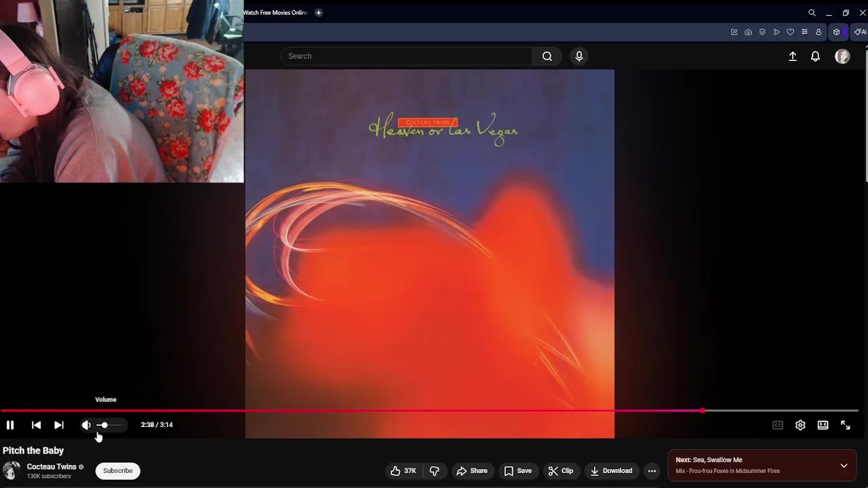
Task: Expand the Next: Sea, Swallow Me panel
Action: (844, 466)
